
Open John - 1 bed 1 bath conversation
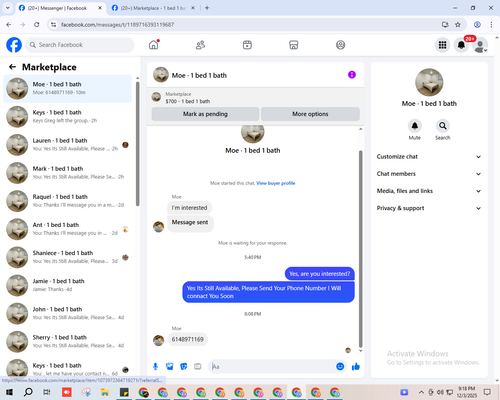[67, 313]
